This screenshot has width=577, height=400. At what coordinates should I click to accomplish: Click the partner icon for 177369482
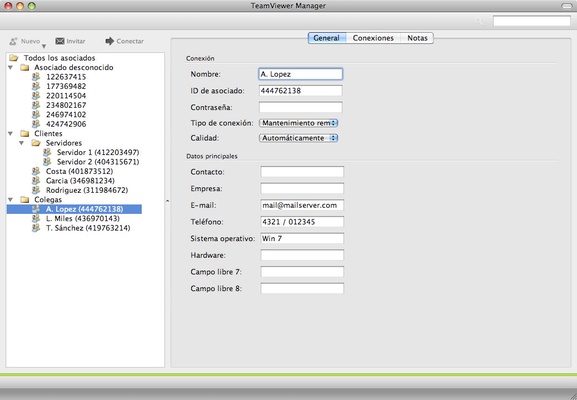[36, 86]
